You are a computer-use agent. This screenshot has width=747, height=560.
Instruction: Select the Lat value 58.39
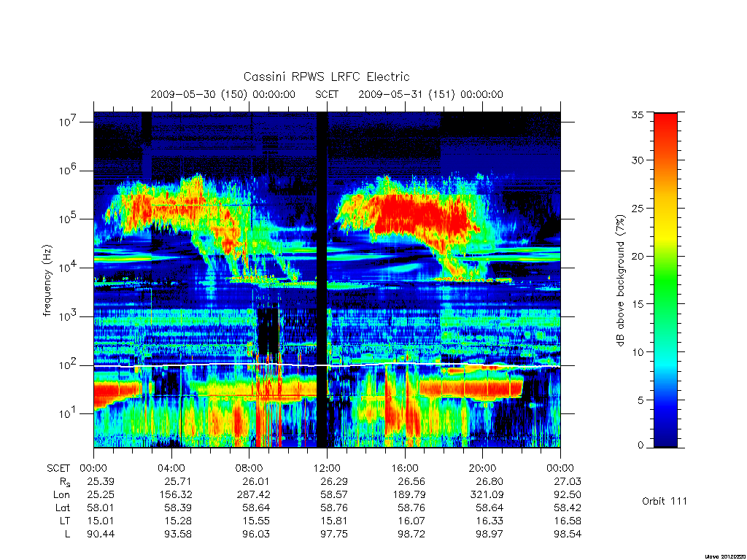pos(178,508)
